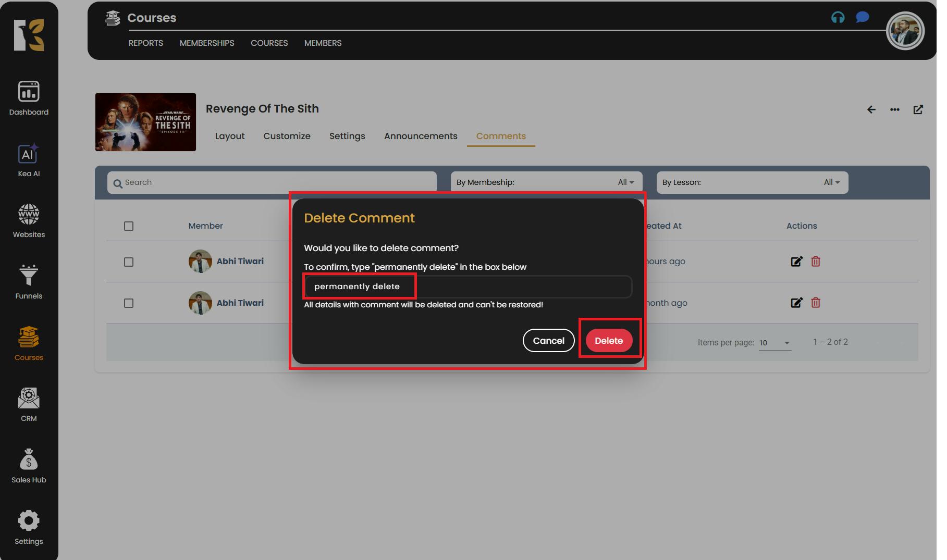Click the back arrow icon
Screen dimensions: 947x560
[x=871, y=109]
